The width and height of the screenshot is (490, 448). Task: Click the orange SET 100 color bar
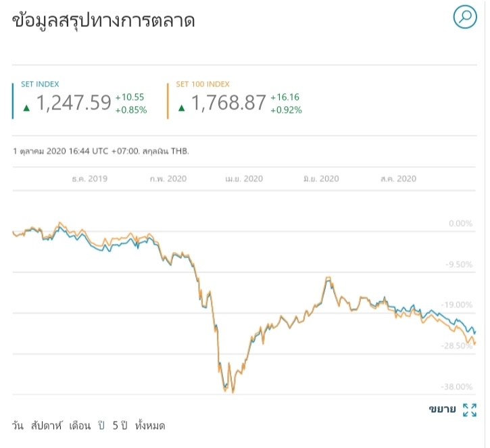click(168, 100)
